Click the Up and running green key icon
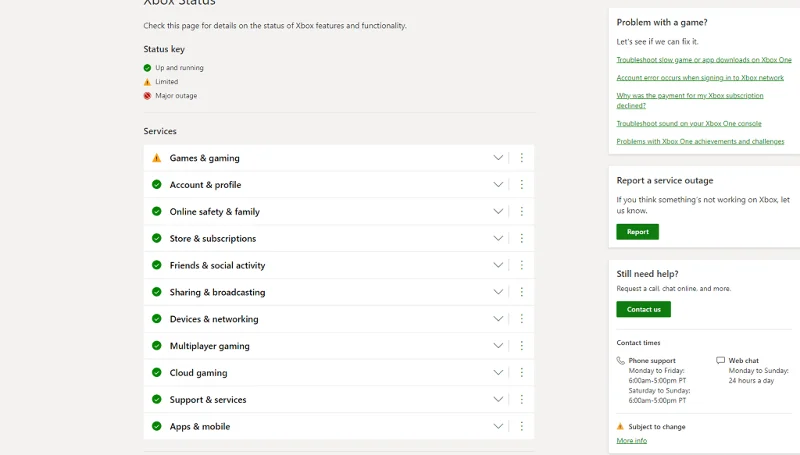 point(147,68)
